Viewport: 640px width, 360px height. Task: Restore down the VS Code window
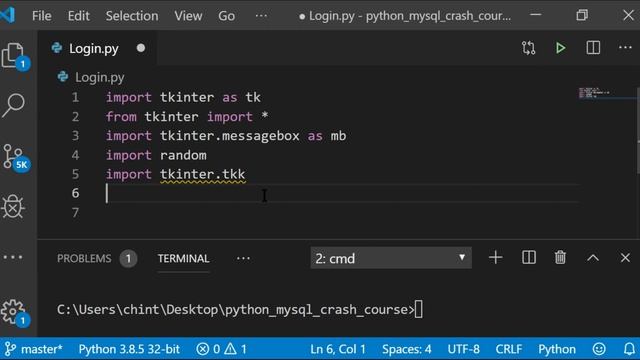click(582, 15)
